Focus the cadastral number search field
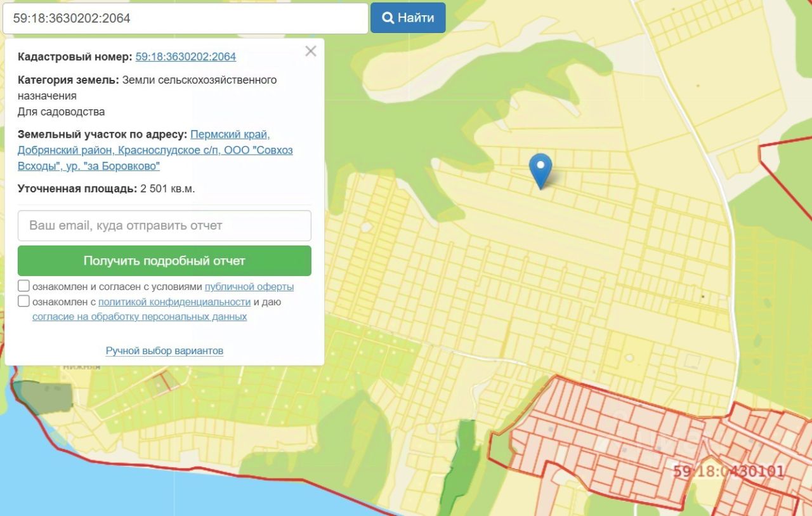Image resolution: width=812 pixels, height=516 pixels. tap(185, 18)
